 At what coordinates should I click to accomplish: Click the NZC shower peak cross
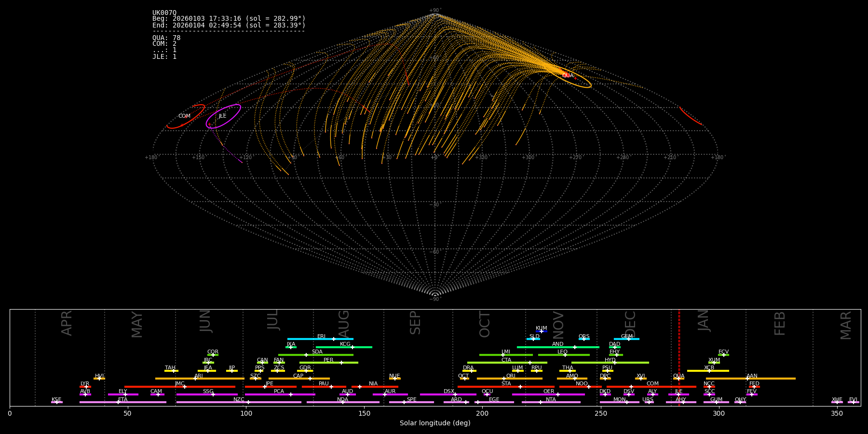pos(248,402)
